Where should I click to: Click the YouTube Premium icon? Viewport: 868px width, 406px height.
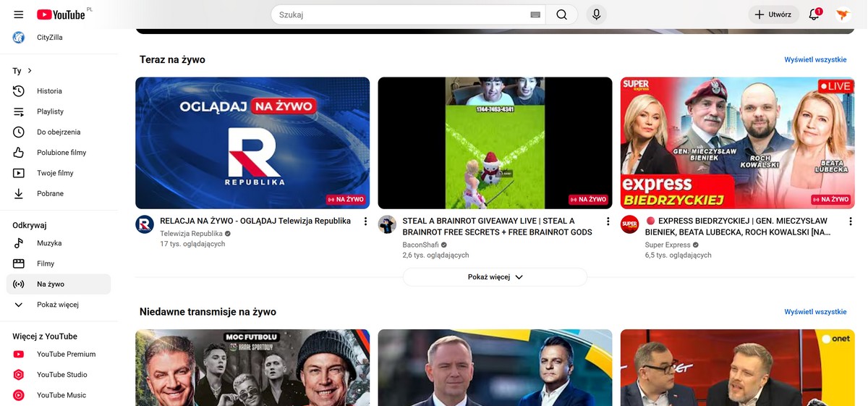(x=19, y=354)
